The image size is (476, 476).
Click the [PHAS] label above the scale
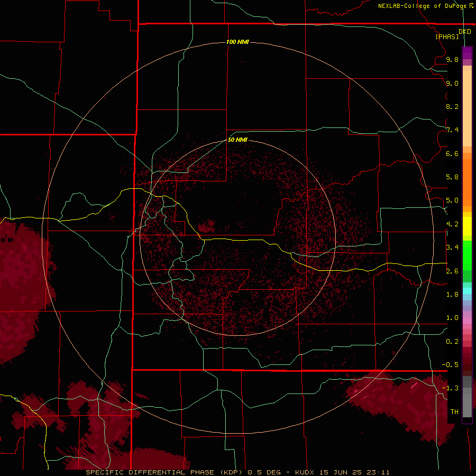point(447,37)
